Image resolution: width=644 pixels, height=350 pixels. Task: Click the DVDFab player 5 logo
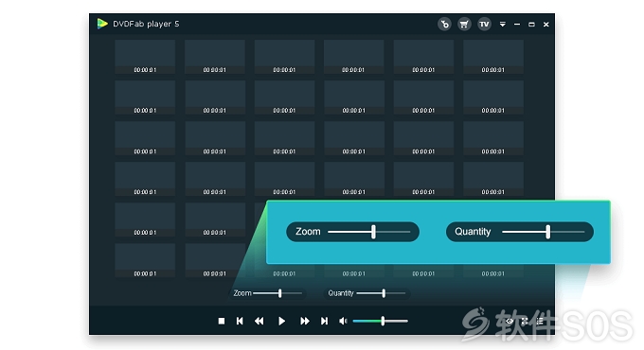click(x=102, y=24)
